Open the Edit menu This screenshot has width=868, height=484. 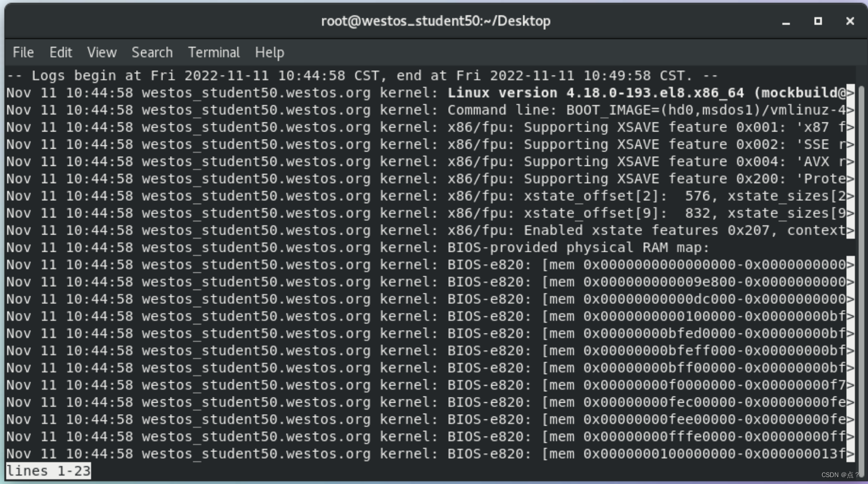[61, 53]
